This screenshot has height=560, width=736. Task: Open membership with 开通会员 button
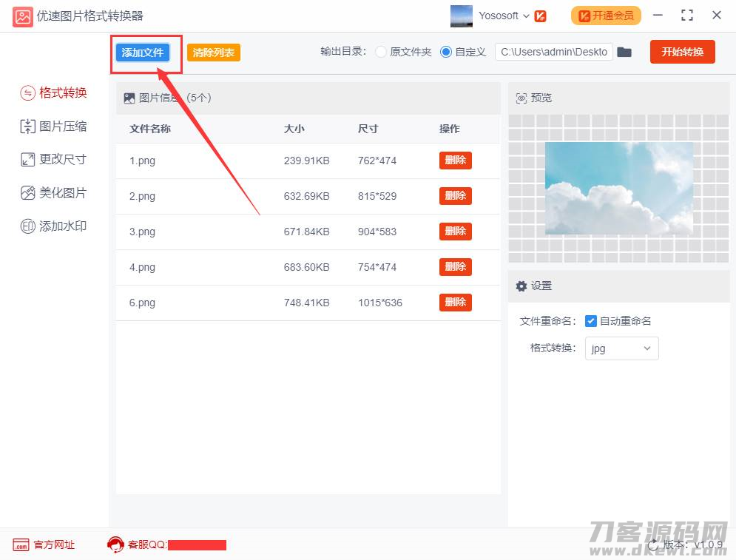pos(606,16)
